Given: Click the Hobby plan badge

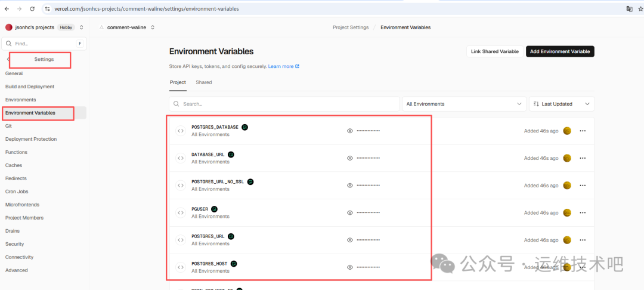Looking at the screenshot, I should (66, 27).
